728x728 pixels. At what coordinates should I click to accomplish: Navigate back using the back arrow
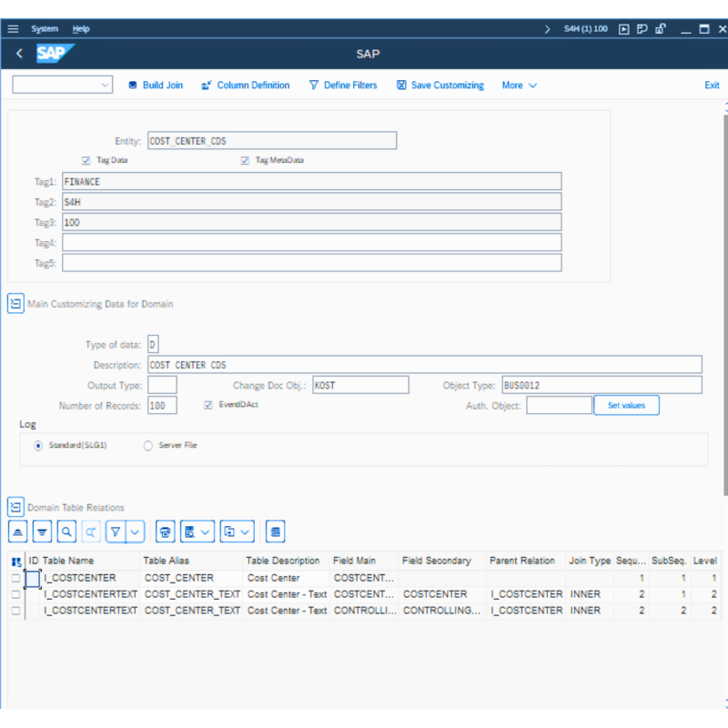(x=18, y=54)
